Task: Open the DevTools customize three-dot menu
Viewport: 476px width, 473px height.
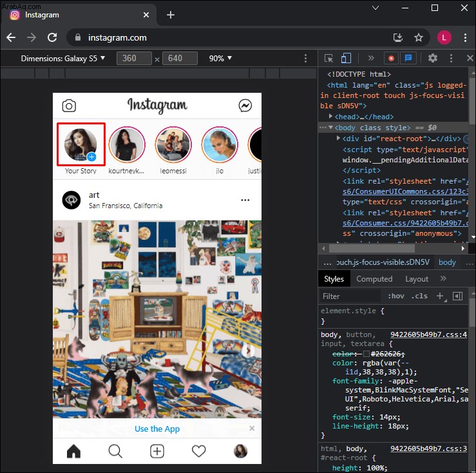Action: pos(451,58)
